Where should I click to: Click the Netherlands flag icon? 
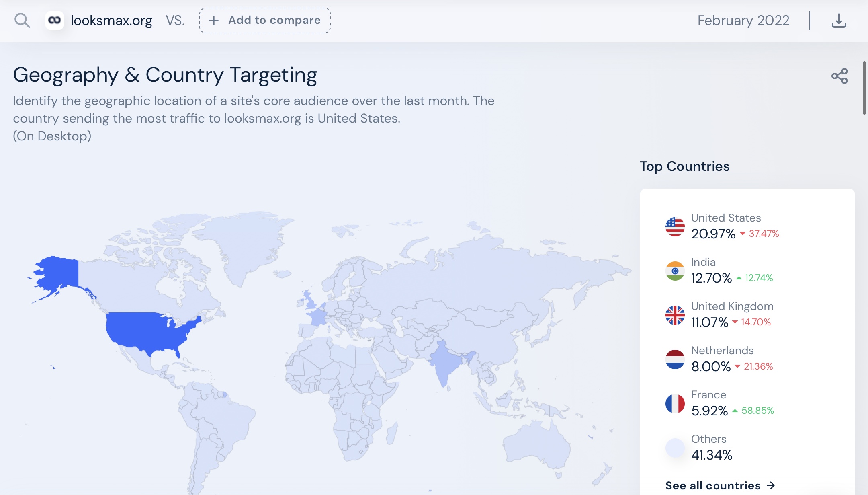point(674,359)
